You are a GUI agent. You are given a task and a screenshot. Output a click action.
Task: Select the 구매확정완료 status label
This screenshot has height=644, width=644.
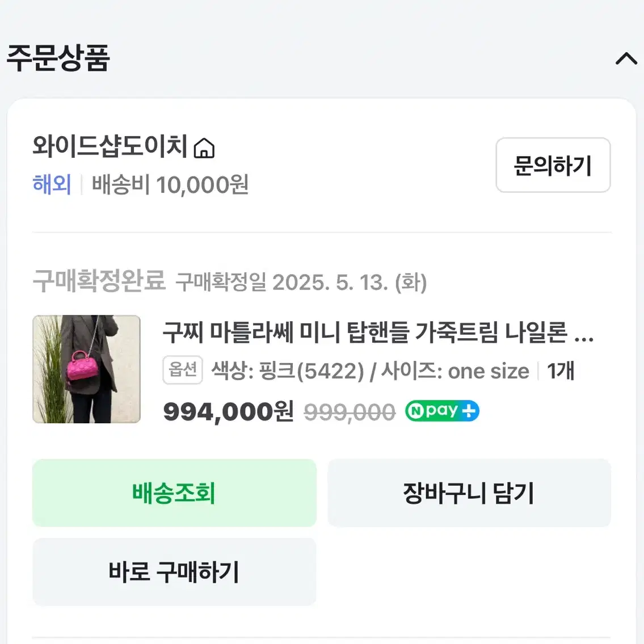99,281
